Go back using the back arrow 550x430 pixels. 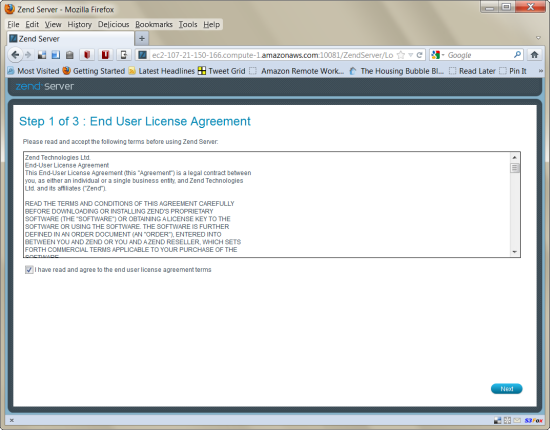point(15,55)
